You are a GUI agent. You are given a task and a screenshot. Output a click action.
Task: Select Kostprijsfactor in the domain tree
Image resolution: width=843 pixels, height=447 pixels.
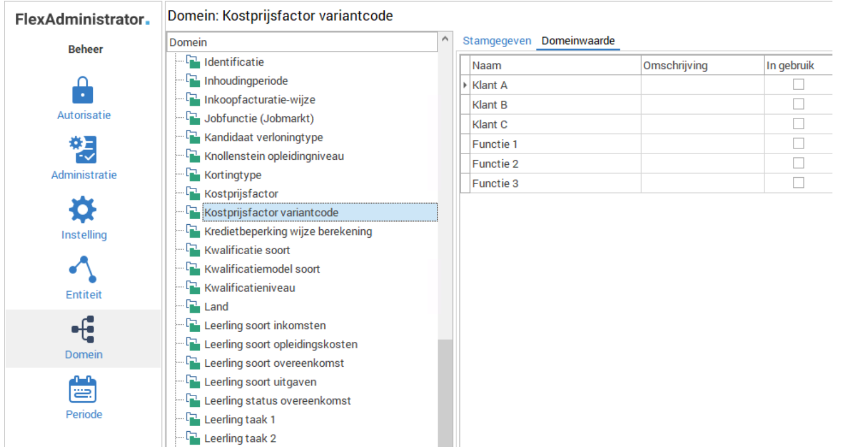click(240, 194)
